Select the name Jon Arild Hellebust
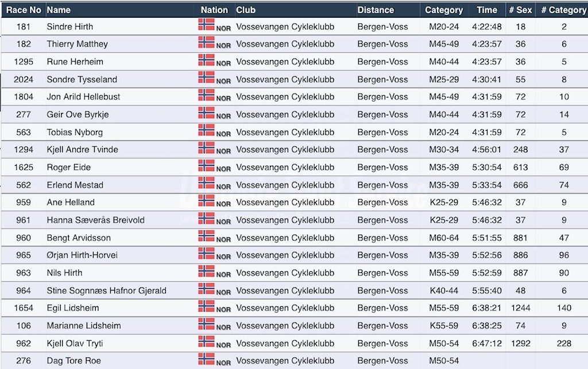 click(83, 96)
